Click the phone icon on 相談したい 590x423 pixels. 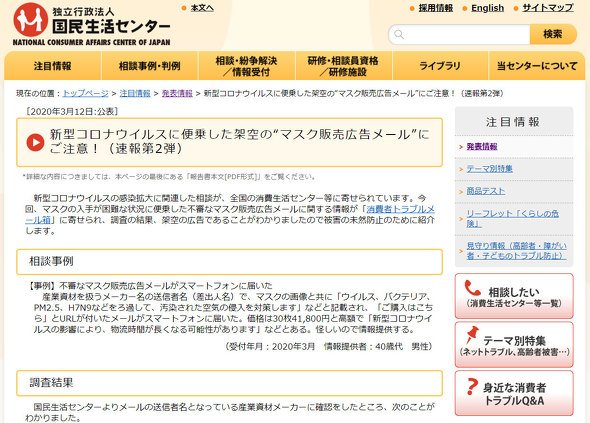pyautogui.click(x=473, y=288)
